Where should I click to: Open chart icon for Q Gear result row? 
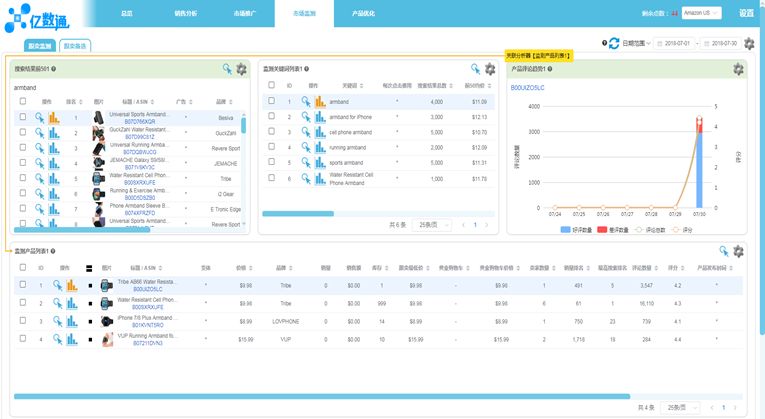(x=54, y=194)
